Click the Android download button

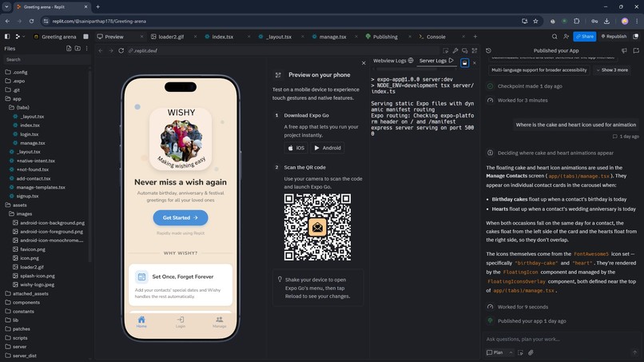click(x=328, y=148)
